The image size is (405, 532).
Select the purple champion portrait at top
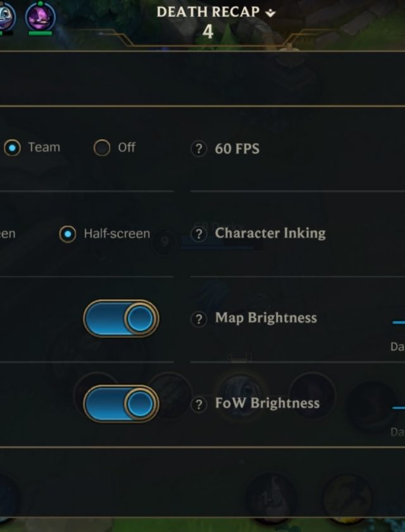(40, 16)
